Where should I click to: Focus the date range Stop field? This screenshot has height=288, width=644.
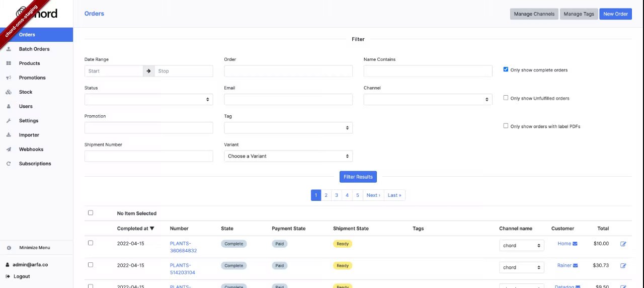184,71
